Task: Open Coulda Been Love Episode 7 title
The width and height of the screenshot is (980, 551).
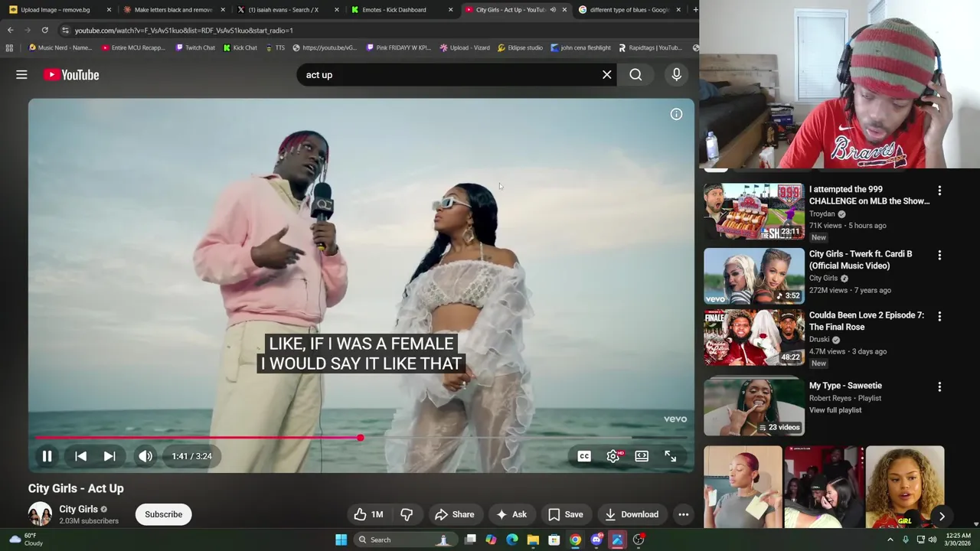Action: (x=867, y=321)
